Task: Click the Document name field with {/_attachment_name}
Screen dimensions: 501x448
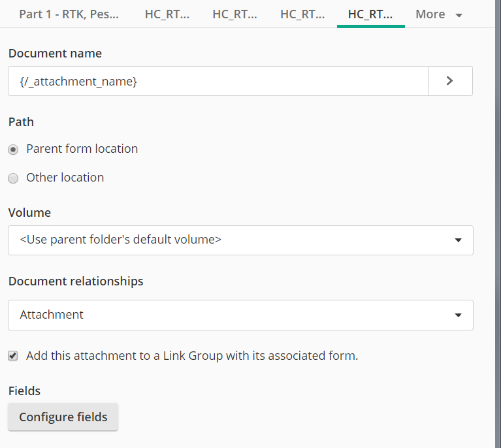Action: pos(218,81)
